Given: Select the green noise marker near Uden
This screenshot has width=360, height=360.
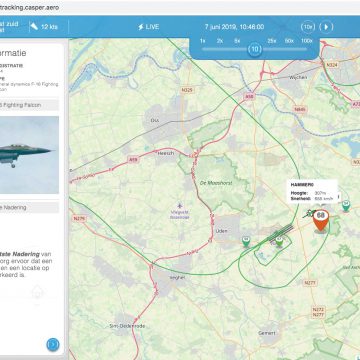Looking at the screenshot, I should (x=246, y=241).
